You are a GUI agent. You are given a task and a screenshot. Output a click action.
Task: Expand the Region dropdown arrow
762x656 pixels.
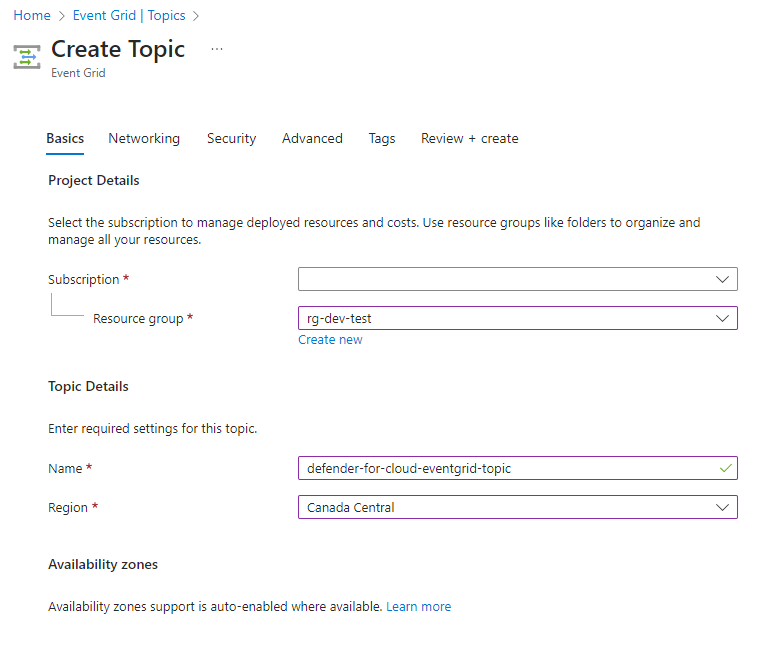(x=722, y=507)
